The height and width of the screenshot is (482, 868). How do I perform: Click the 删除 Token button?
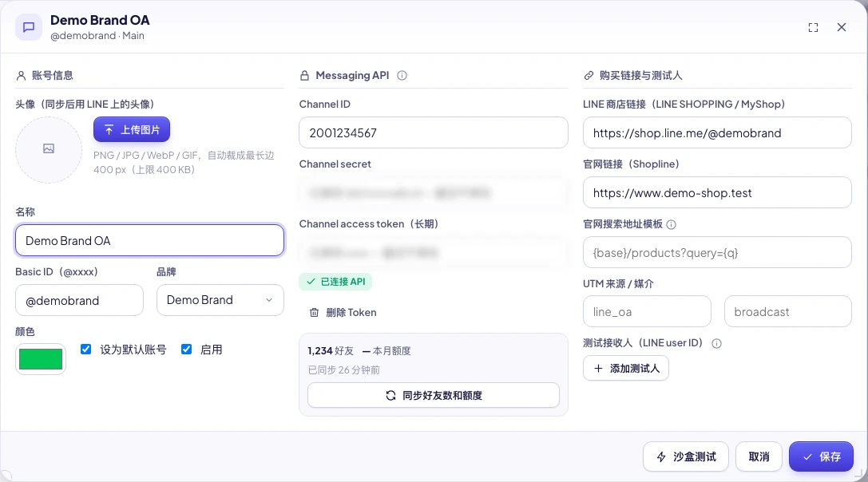tap(343, 313)
